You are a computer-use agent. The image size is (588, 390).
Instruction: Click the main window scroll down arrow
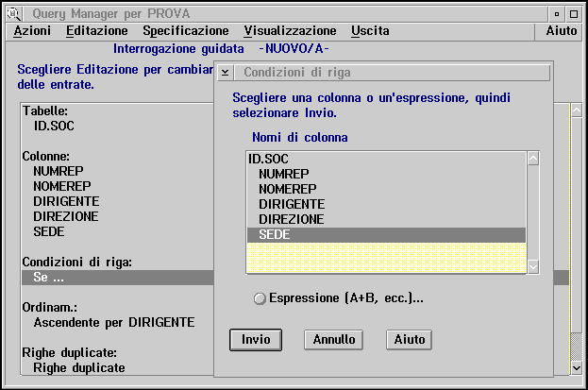tap(577, 365)
